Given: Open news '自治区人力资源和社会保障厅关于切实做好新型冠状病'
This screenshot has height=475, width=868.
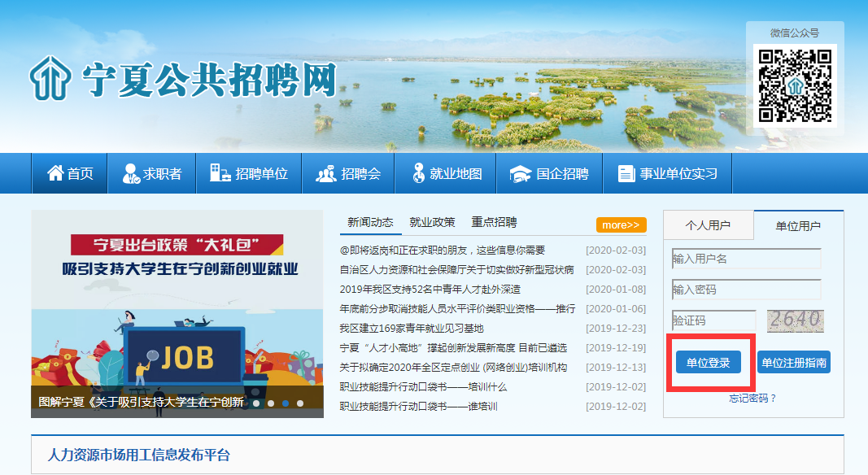Looking at the screenshot, I should (456, 269).
